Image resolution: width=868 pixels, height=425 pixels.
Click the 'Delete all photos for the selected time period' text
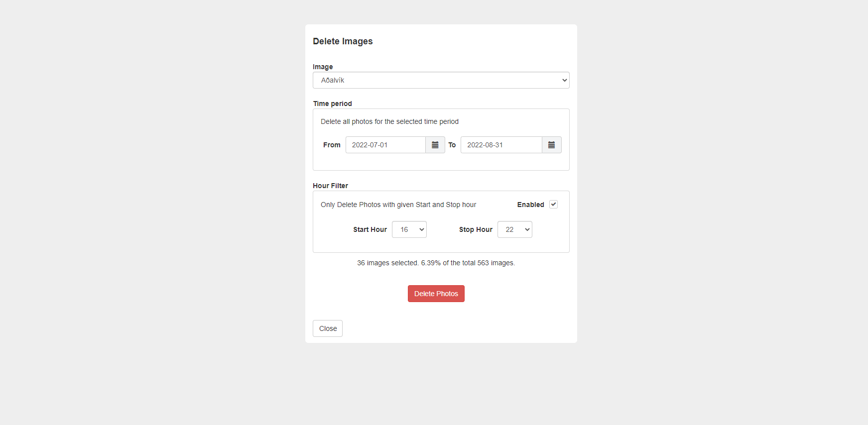(389, 121)
